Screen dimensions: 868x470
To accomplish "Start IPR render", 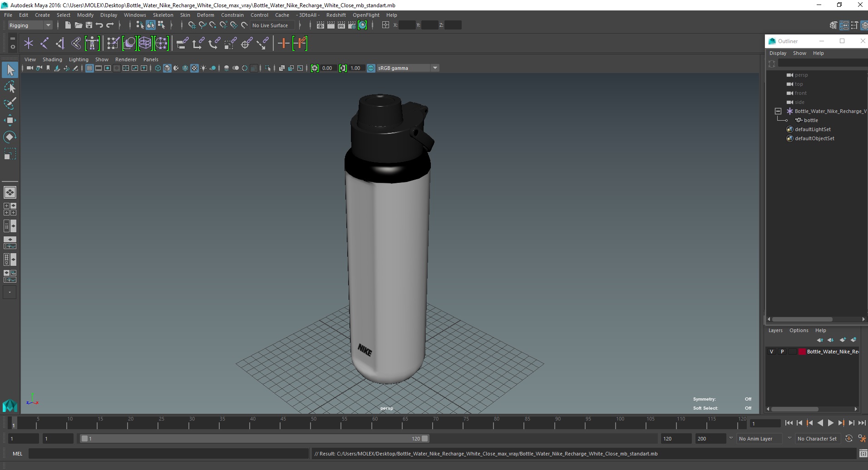I will point(341,25).
